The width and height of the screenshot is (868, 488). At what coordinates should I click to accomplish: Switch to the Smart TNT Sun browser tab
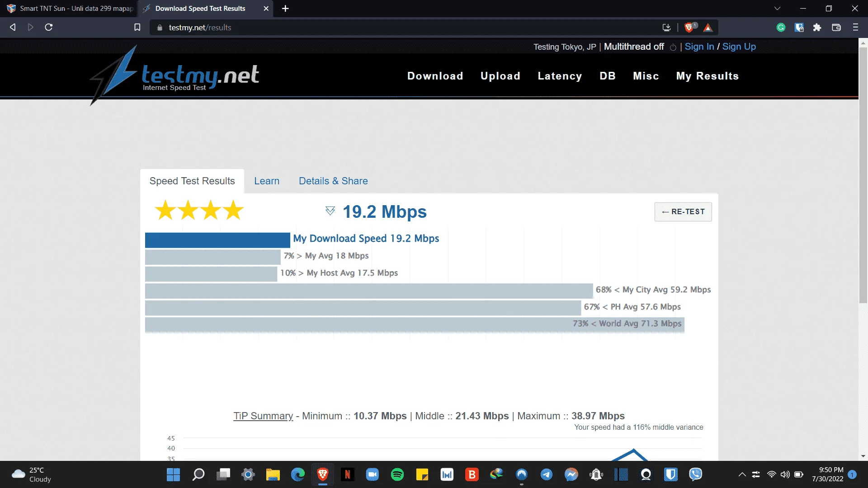(69, 9)
